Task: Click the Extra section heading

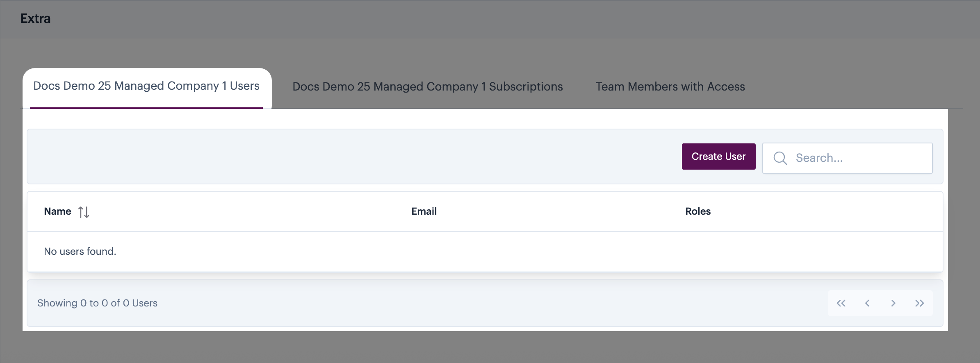Action: 36,19
